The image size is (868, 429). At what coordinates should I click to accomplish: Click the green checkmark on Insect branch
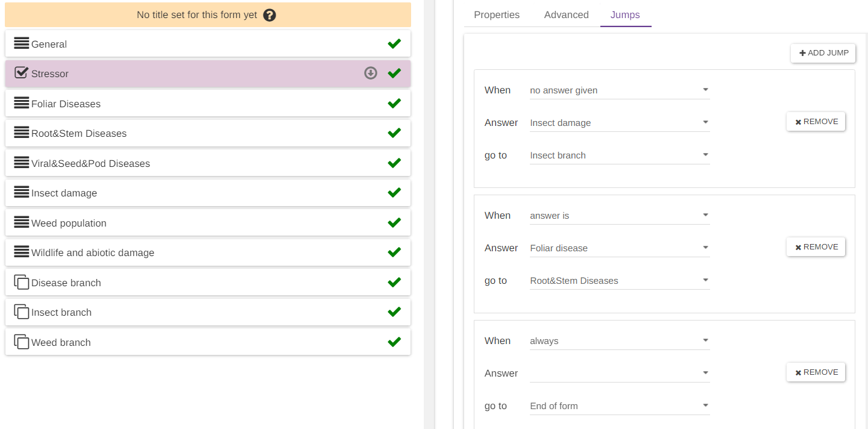click(394, 312)
